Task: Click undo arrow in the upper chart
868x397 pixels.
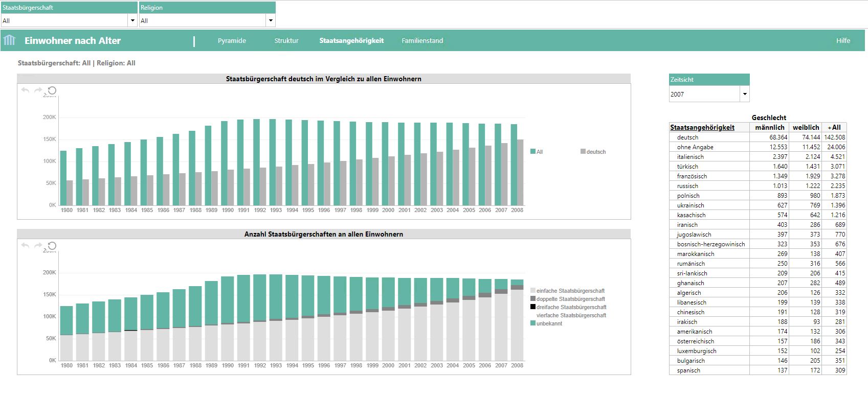Action: click(25, 90)
